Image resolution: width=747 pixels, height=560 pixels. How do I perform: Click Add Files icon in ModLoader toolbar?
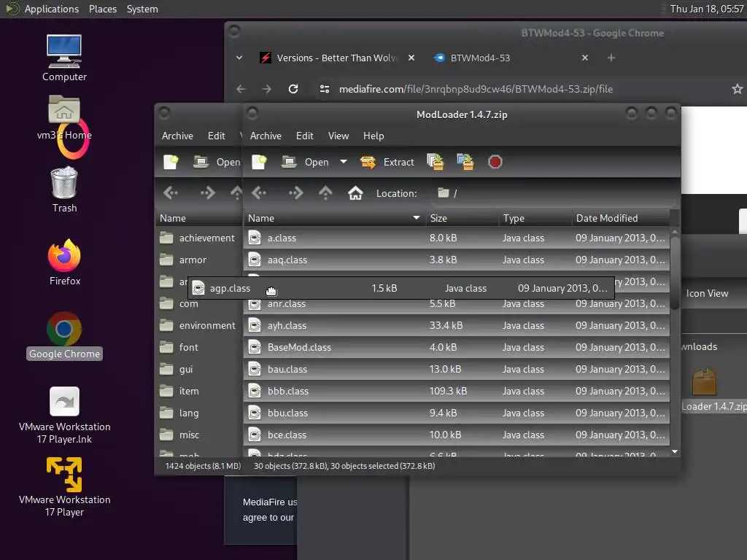coord(436,162)
